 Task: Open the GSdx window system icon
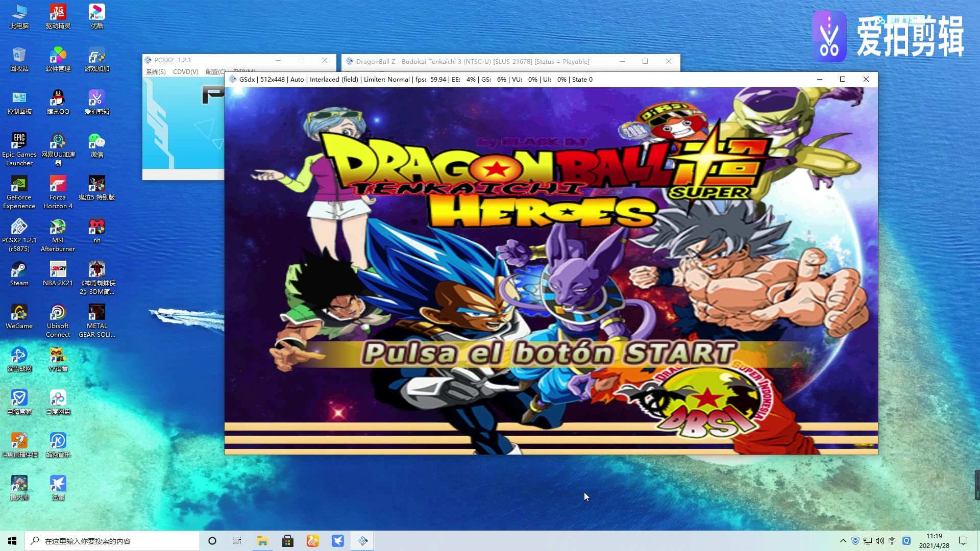click(233, 79)
